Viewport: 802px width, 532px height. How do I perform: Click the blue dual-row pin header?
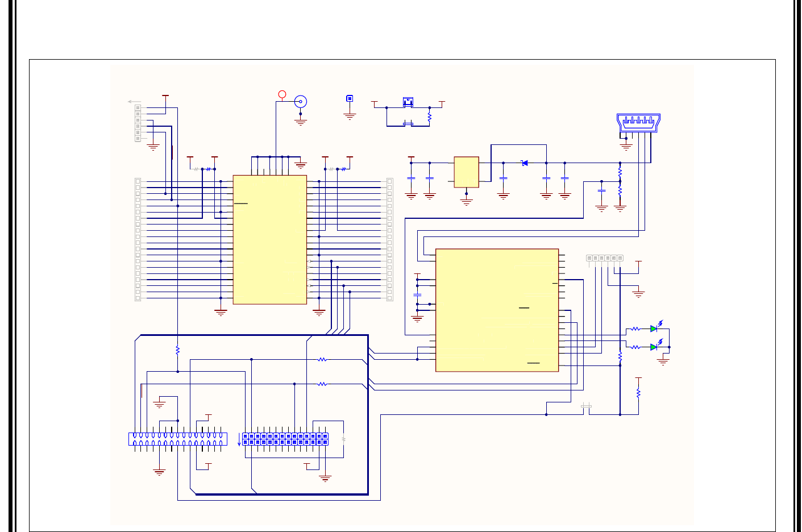[285, 439]
